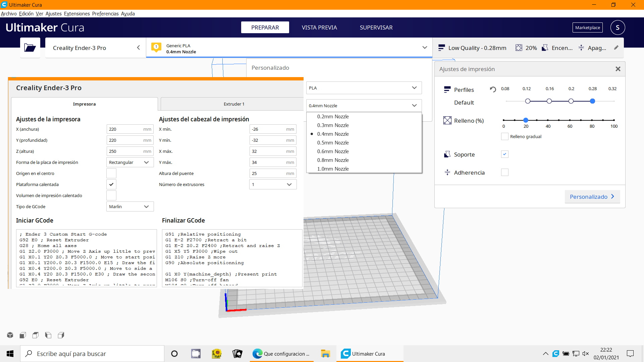Click the open file folder icon
This screenshot has height=362, width=644.
point(30,48)
